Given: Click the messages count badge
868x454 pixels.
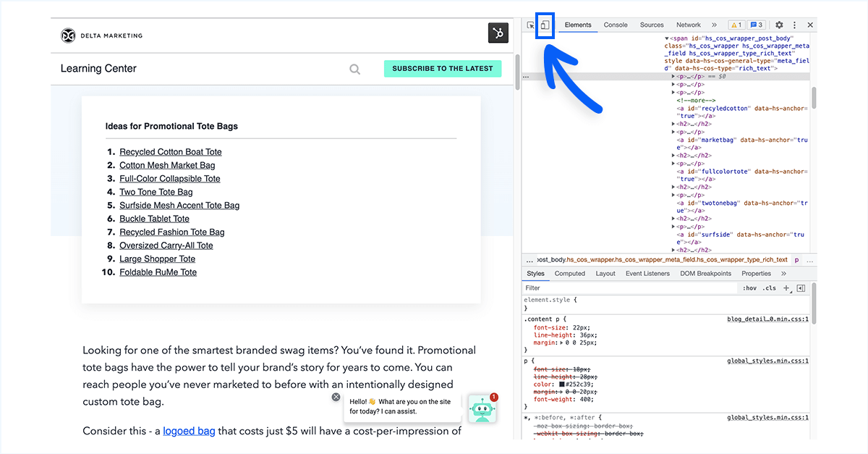Looking at the screenshot, I should [757, 25].
